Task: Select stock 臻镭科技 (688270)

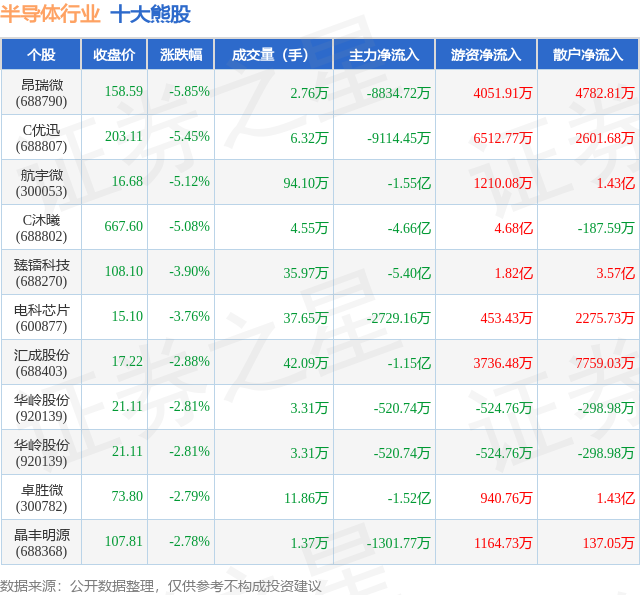Action: point(41,273)
